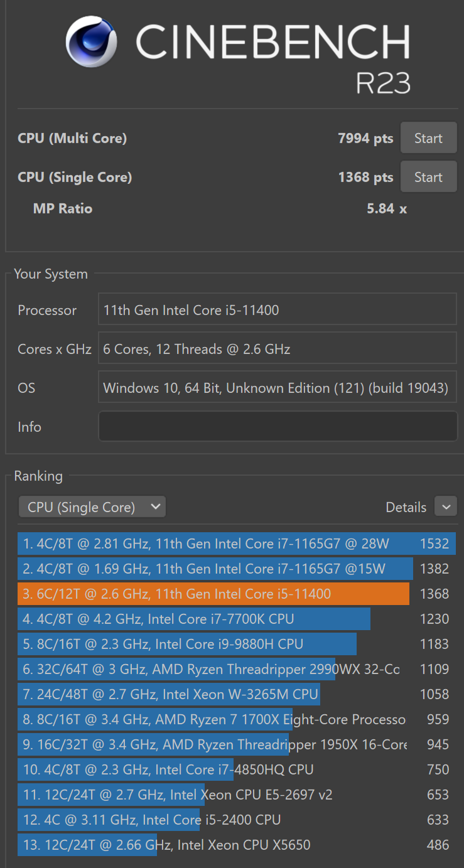The image size is (464, 868).
Task: Open the CPU (Single Core) ranking dropdown
Action: pyautogui.click(x=92, y=507)
